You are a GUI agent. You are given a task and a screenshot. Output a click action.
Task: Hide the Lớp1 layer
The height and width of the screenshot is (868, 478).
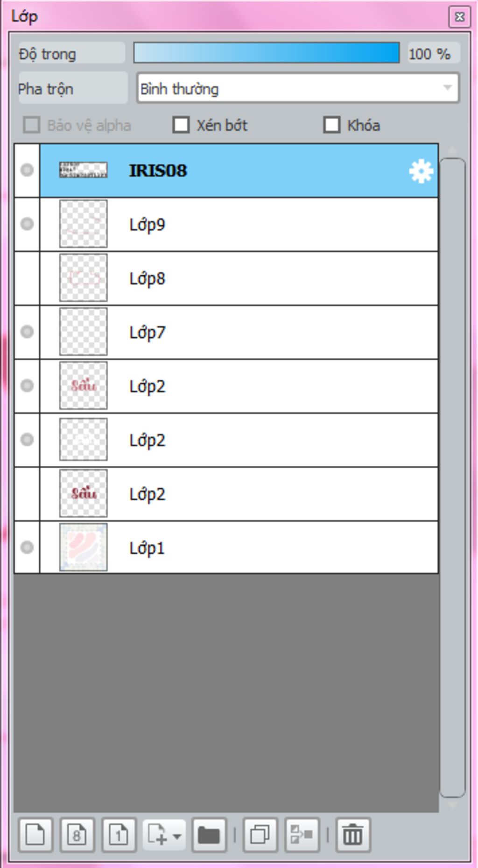(27, 547)
